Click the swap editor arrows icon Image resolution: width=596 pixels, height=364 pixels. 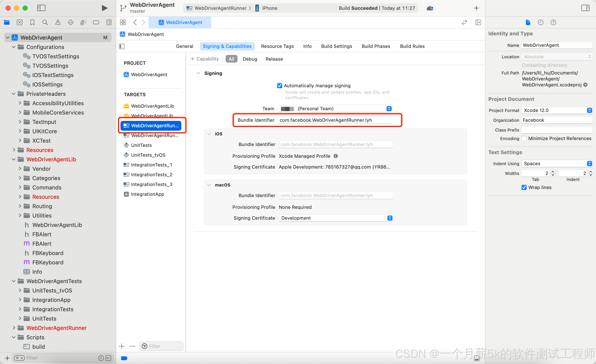click(464, 23)
